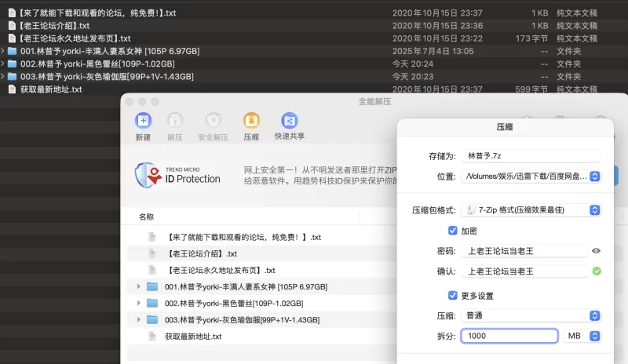
Task: Click the 安全解压 shield icon
Action: click(x=213, y=120)
